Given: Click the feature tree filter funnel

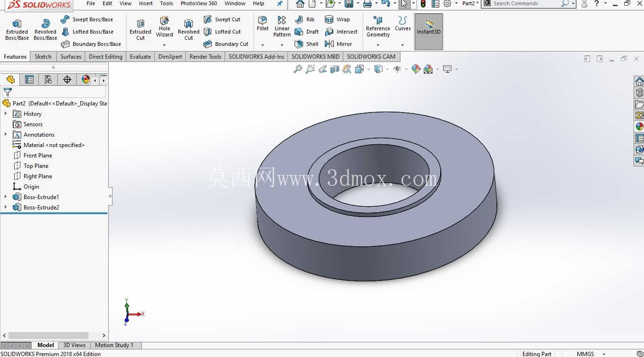Looking at the screenshot, I should 8,92.
